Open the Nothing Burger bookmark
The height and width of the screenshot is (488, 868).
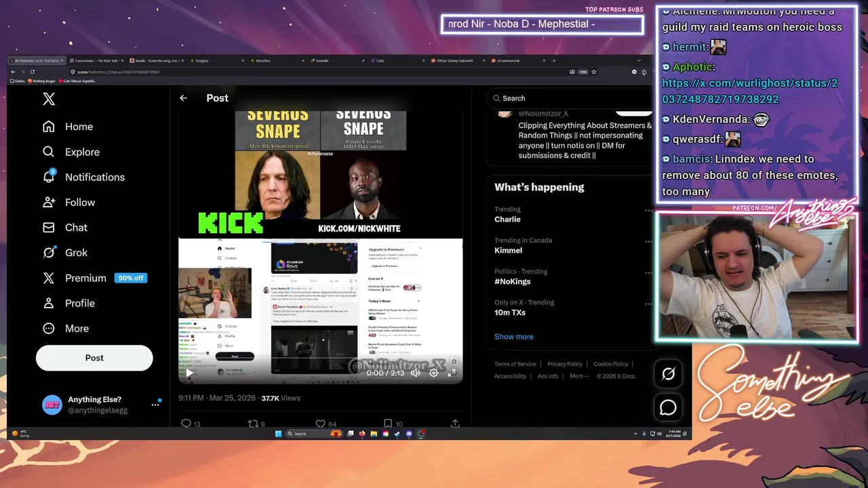[x=42, y=81]
